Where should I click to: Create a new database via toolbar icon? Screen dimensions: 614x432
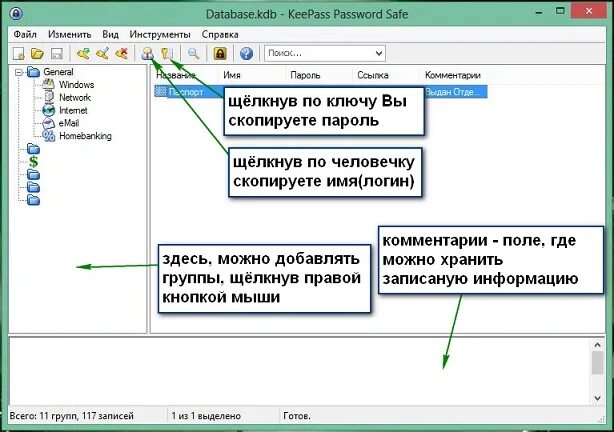pyautogui.click(x=19, y=53)
